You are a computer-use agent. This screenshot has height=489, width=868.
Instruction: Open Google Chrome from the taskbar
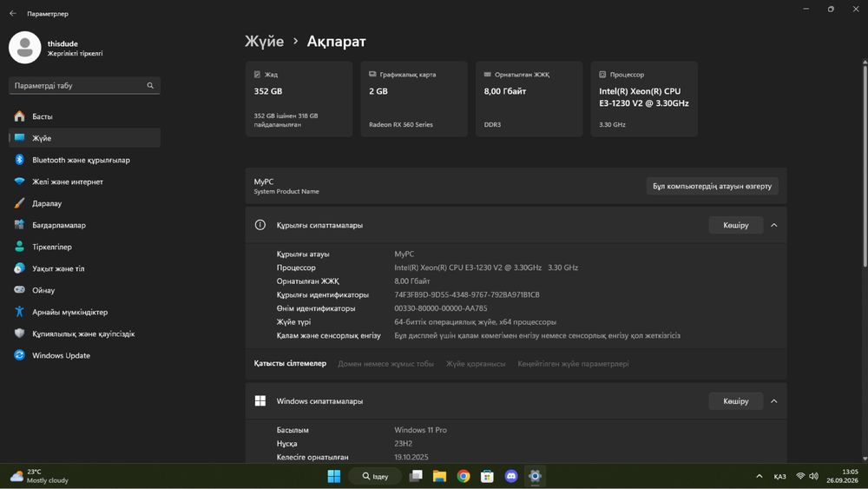coord(464,476)
